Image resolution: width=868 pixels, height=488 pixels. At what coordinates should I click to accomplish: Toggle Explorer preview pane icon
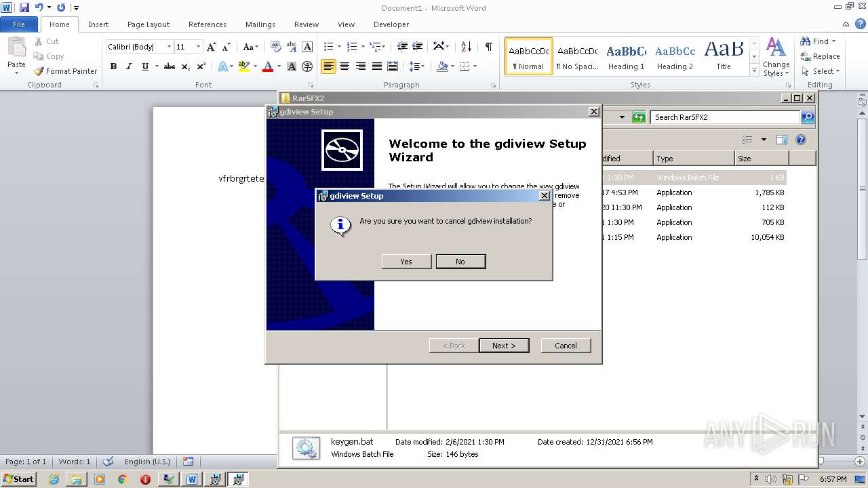(x=782, y=140)
